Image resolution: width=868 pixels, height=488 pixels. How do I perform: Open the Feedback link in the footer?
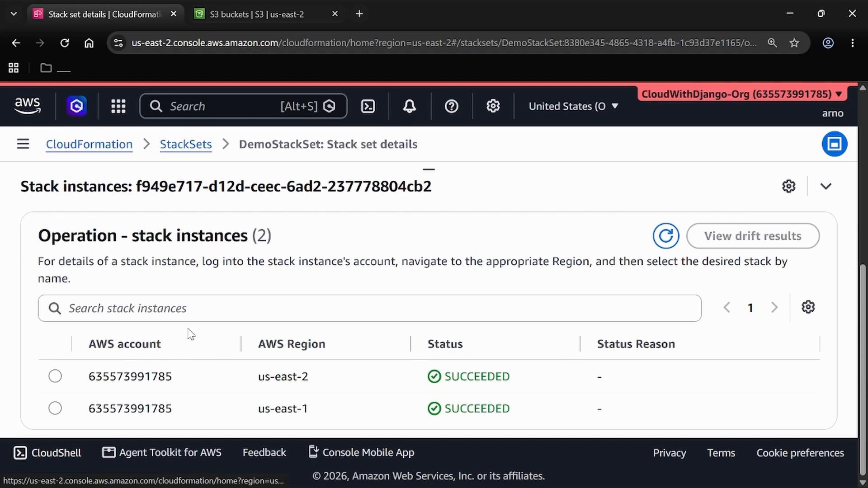coord(264,452)
